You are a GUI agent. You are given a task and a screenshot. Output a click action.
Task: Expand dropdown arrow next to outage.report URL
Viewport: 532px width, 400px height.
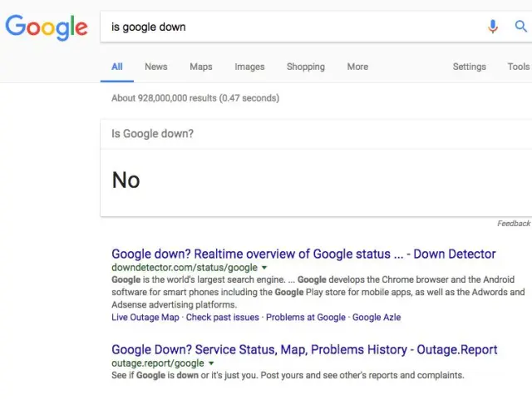click(211, 363)
